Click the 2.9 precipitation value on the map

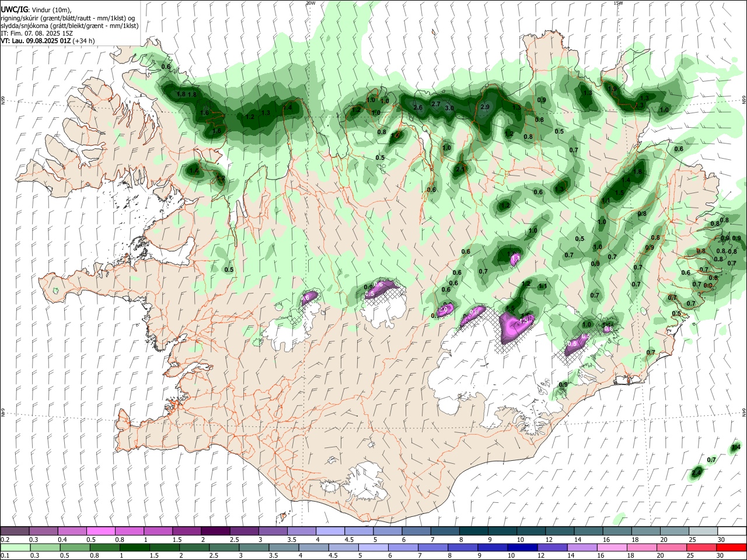coord(485,107)
